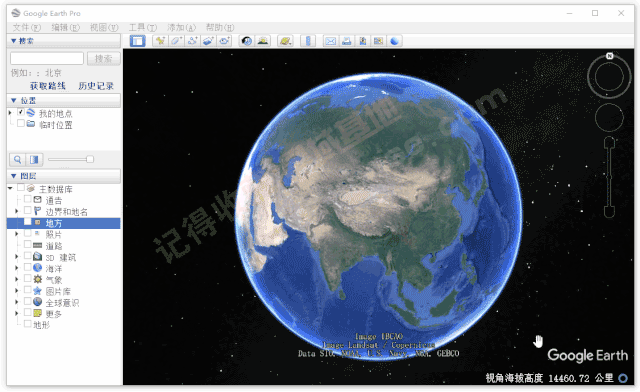Open the 文件(F) menu
Screen dimensions: 640x392
27,27
